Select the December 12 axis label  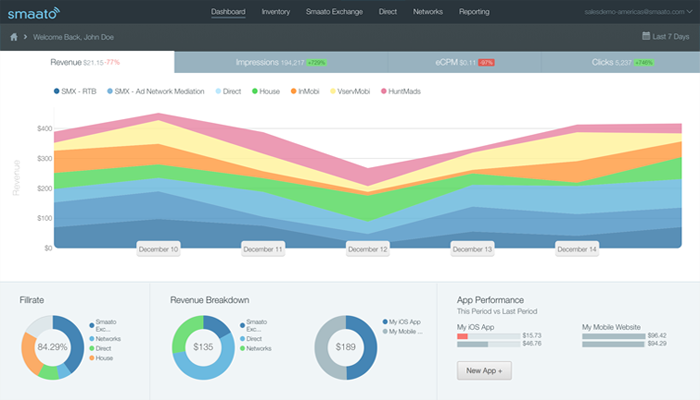click(x=368, y=249)
